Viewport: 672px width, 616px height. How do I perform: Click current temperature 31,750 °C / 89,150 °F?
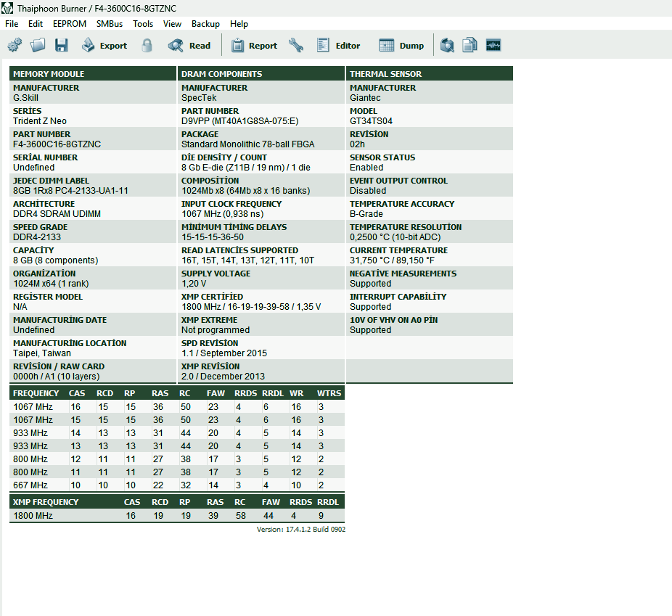pyautogui.click(x=392, y=260)
